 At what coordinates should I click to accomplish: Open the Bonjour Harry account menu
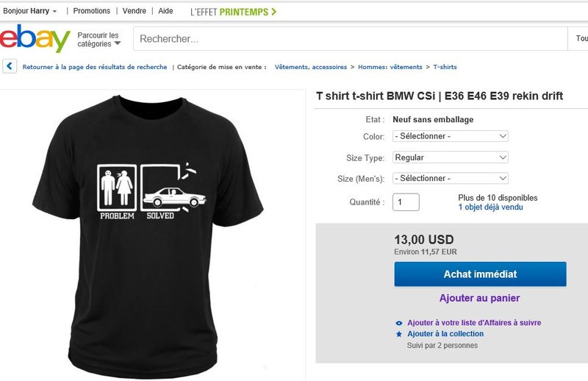point(31,11)
